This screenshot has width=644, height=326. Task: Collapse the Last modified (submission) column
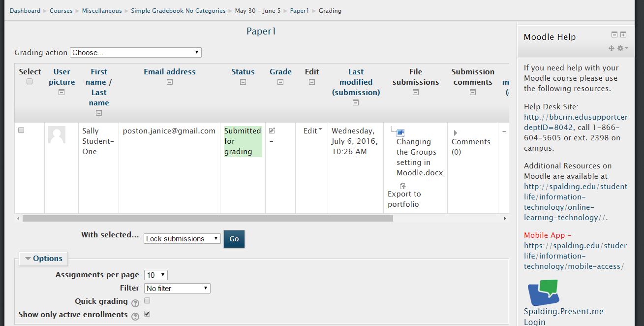356,102
